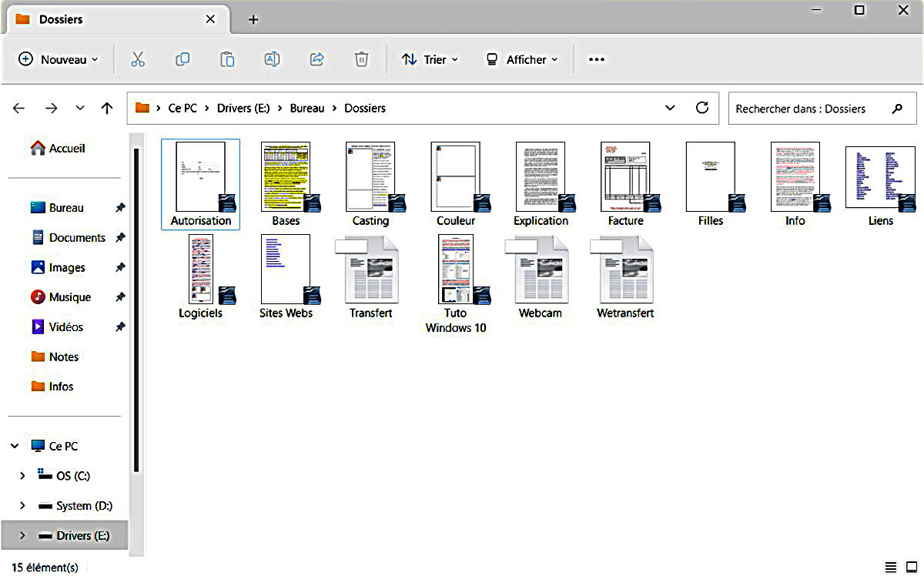Screen dimensions: 924x576
Task: Unpin Bureau from quick access
Action: [x=120, y=208]
